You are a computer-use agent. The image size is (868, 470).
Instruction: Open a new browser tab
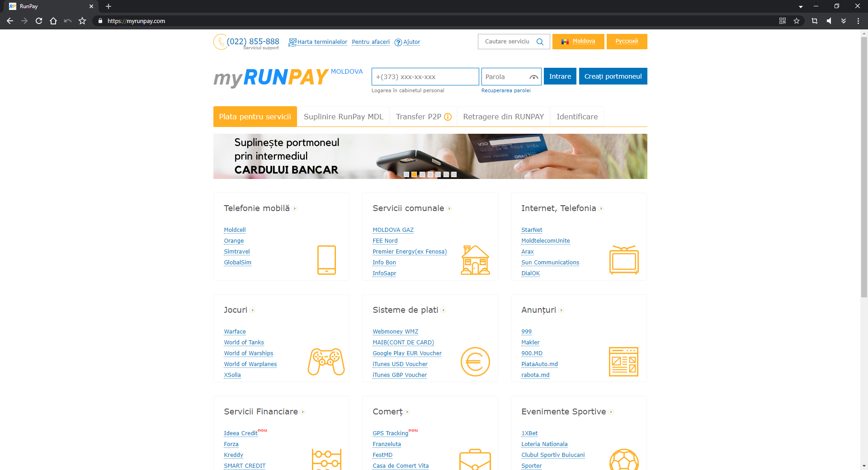108,6
